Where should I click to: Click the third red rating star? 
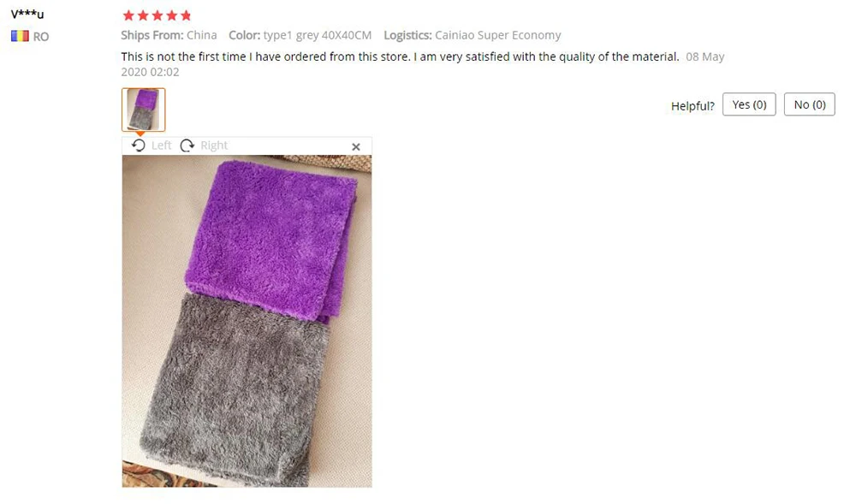click(x=158, y=15)
